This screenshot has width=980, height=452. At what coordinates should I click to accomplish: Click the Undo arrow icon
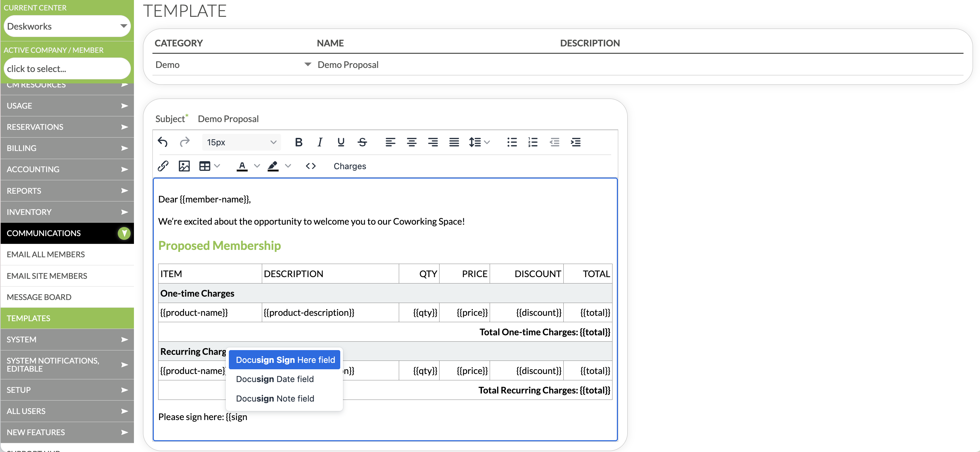point(163,142)
